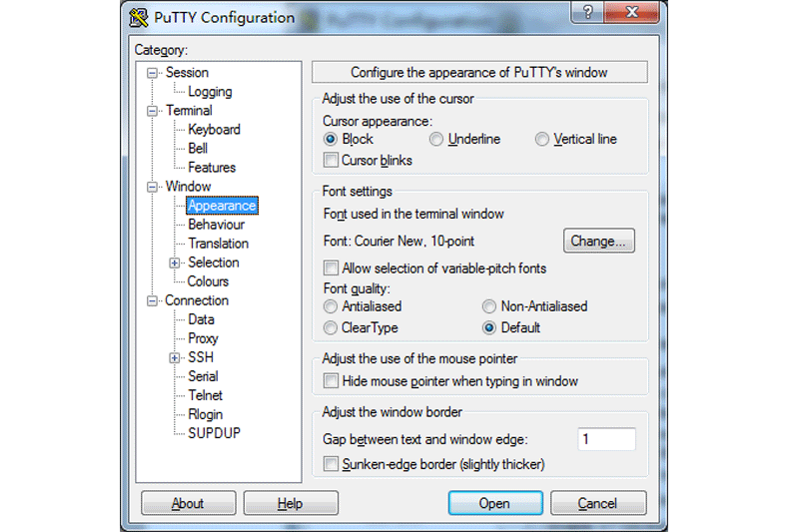
Task: Open the Terminal category
Action: pos(189,111)
